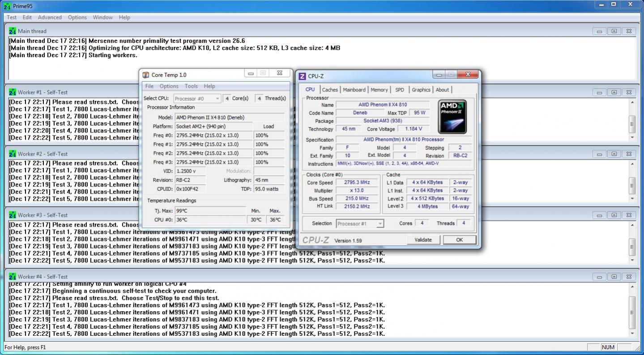Click the HT Link 2150.2 MHz value
Screen dimensions: 644x355
click(357, 207)
